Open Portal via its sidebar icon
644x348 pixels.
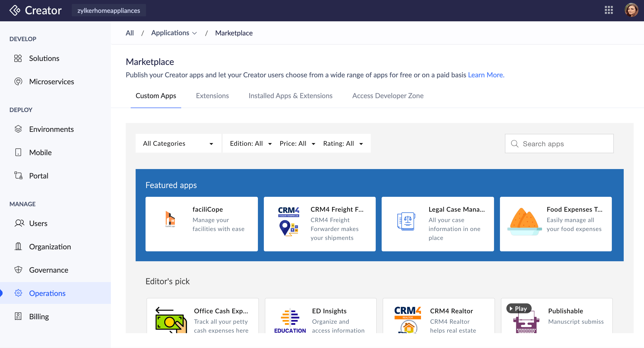18,175
